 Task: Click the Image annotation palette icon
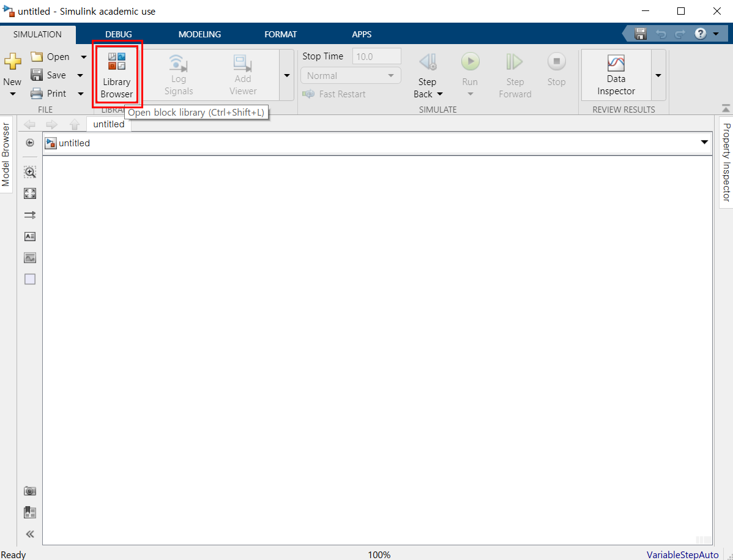click(29, 258)
